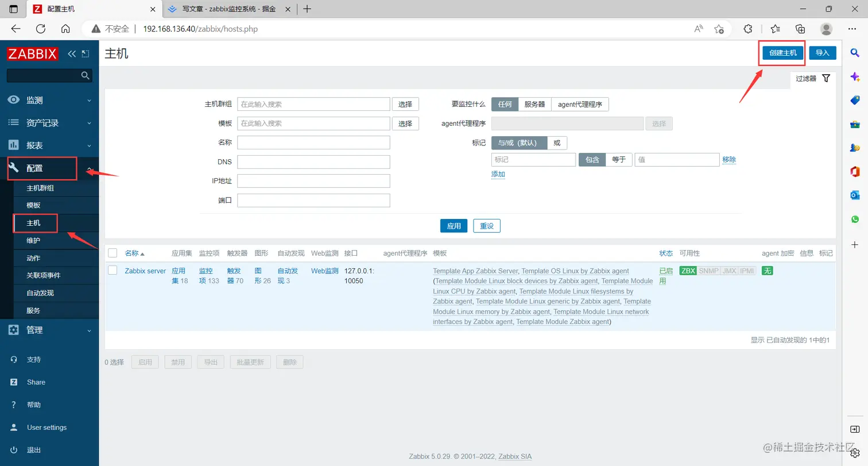Focus the 名称 filter field
This screenshot has width=868, height=466.
(x=313, y=143)
